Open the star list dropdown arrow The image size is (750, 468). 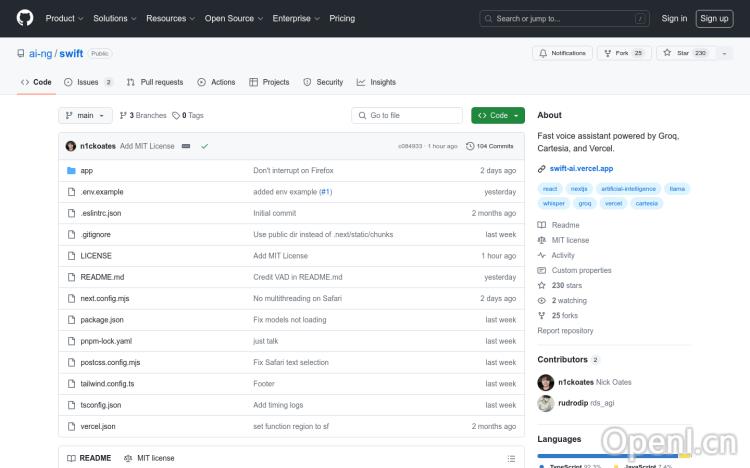pyautogui.click(x=724, y=53)
